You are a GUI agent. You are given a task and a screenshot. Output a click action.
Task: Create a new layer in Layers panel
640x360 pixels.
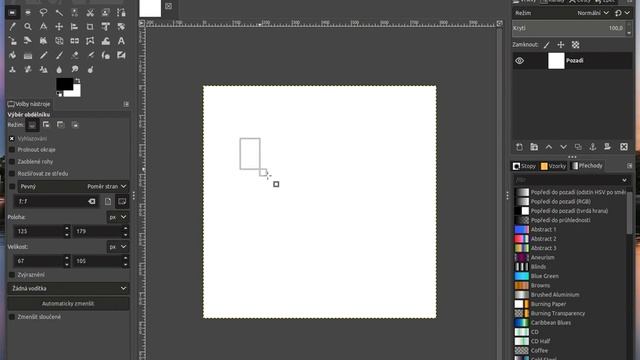point(519,147)
